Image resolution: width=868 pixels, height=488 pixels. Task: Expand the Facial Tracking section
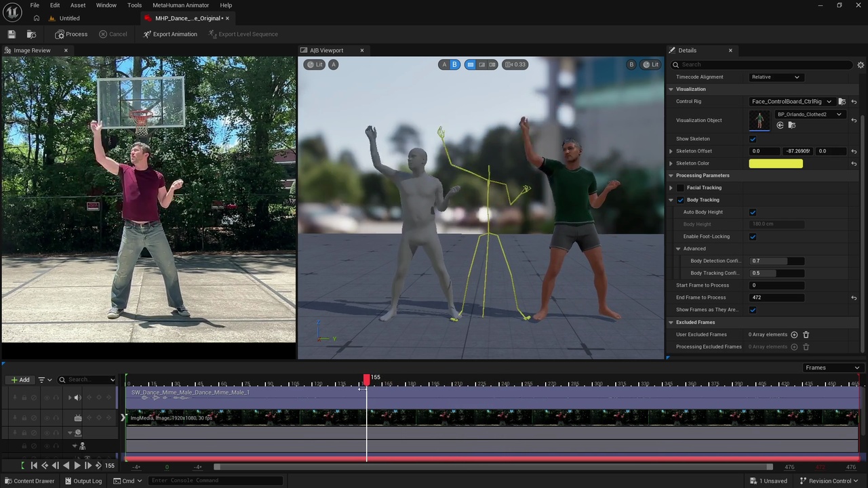671,188
